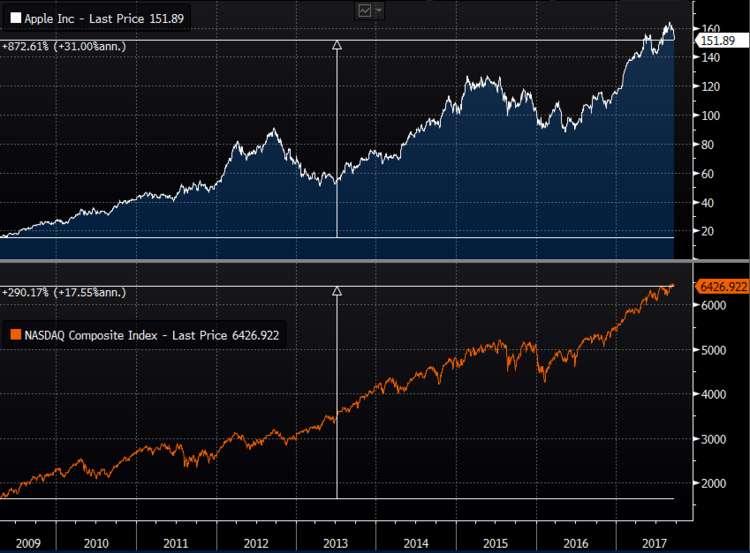Screen dimensions: 750x553
Task: Open the chart type dropdown arrow
Action: pos(378,10)
